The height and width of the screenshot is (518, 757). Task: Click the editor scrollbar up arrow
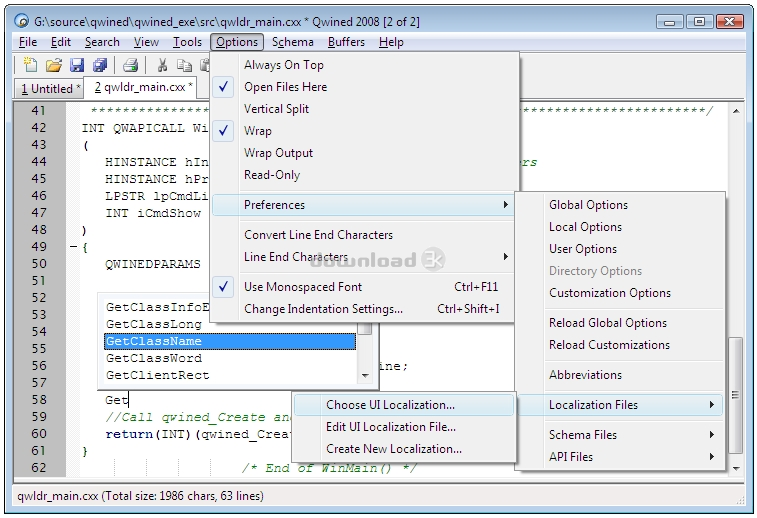coord(736,111)
